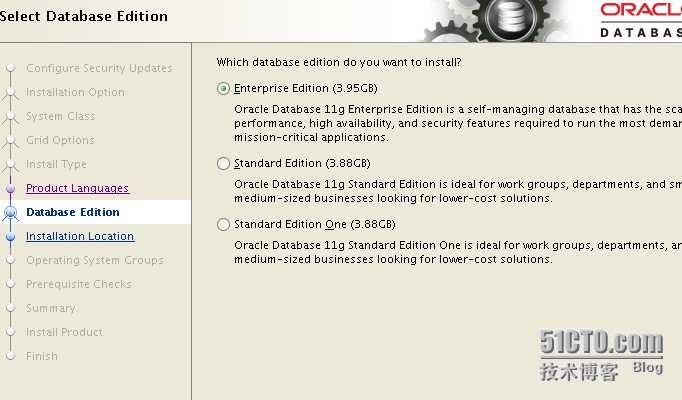Click the Grid Options step label
682x400 pixels.
pyautogui.click(x=60, y=140)
